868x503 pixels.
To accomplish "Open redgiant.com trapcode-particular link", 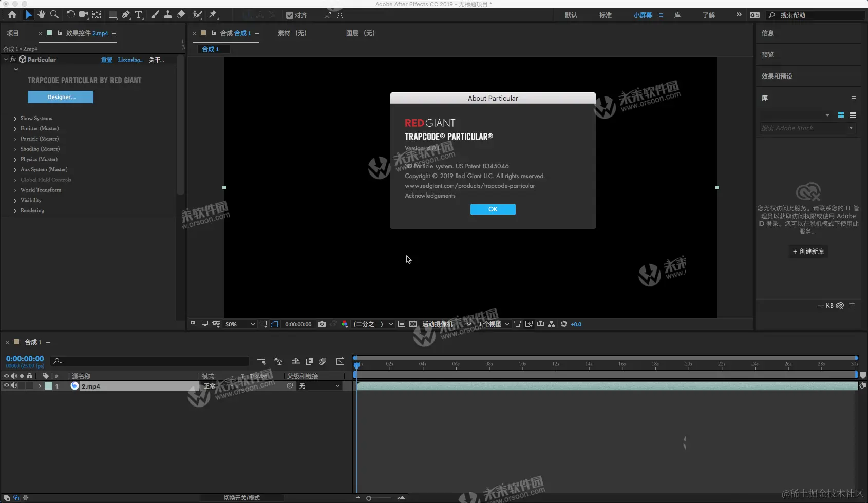I will point(470,186).
